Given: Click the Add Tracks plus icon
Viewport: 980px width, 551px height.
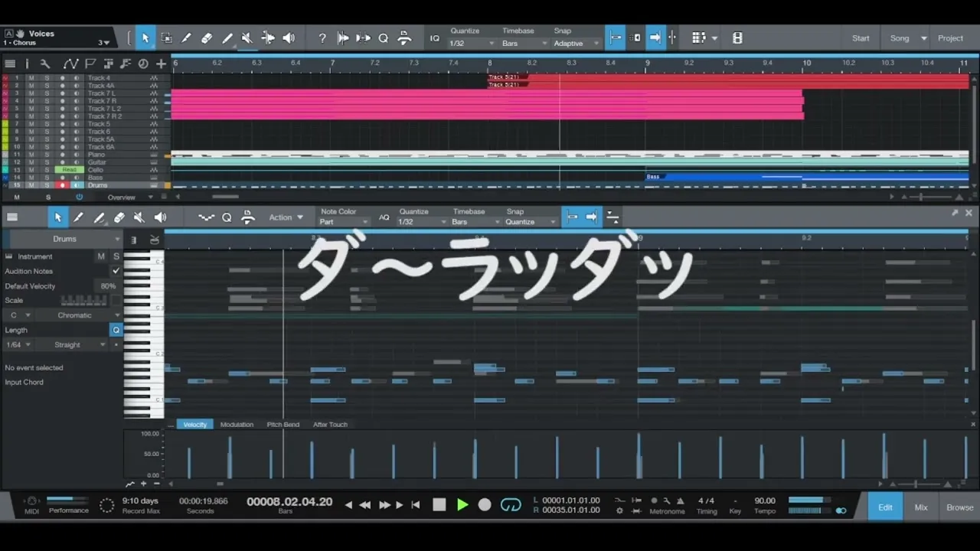Looking at the screenshot, I should pos(161,64).
